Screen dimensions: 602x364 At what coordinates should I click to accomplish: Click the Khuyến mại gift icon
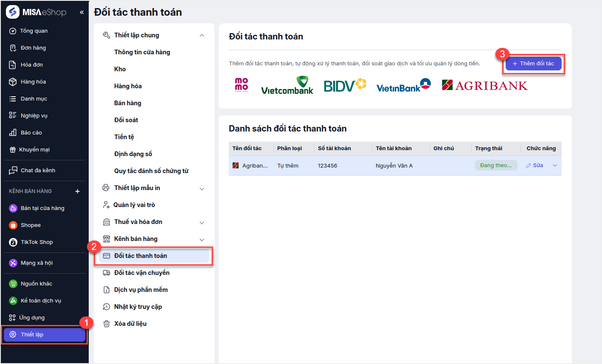pyautogui.click(x=13, y=150)
